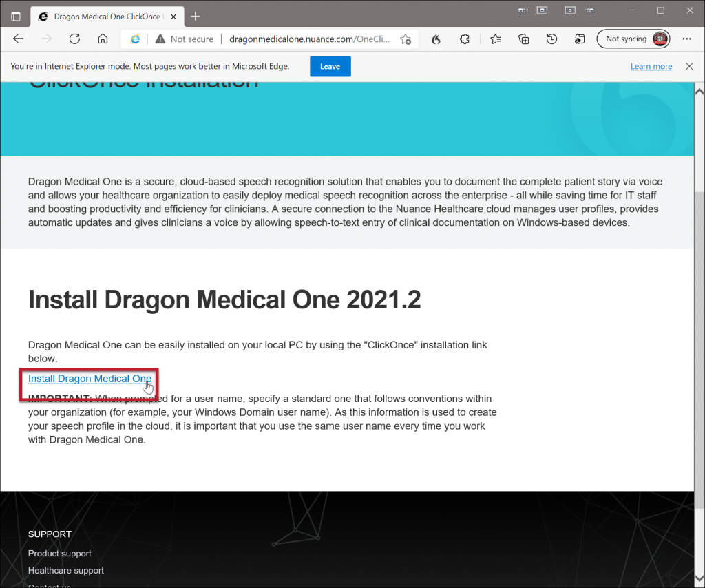Click the address bar URL
Viewport: 705px width, 588px height.
coord(309,39)
